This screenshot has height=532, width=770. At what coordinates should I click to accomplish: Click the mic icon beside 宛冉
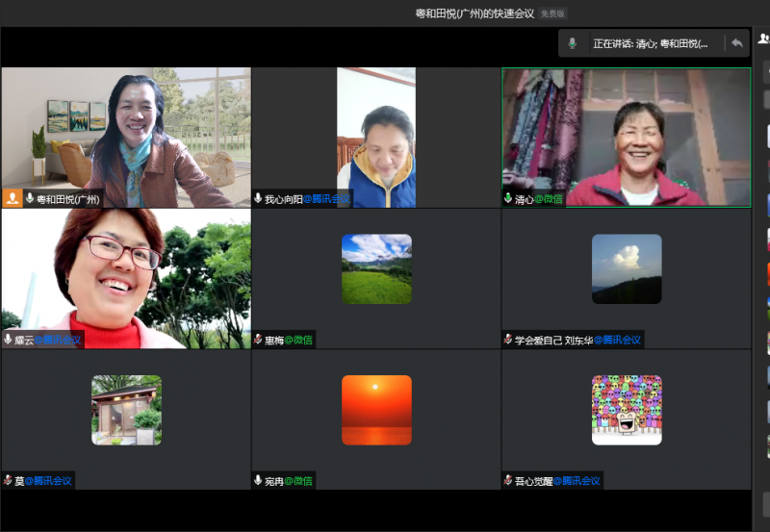[x=258, y=480]
